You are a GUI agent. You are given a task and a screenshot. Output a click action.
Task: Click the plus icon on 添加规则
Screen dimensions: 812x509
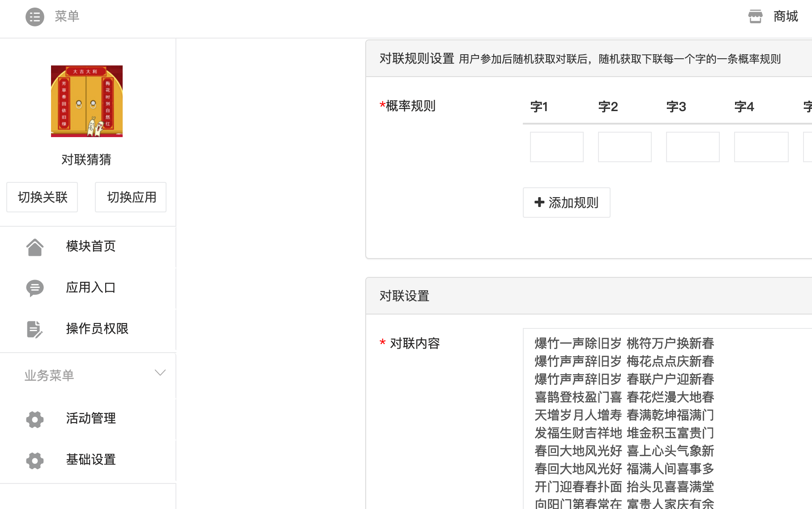point(539,203)
